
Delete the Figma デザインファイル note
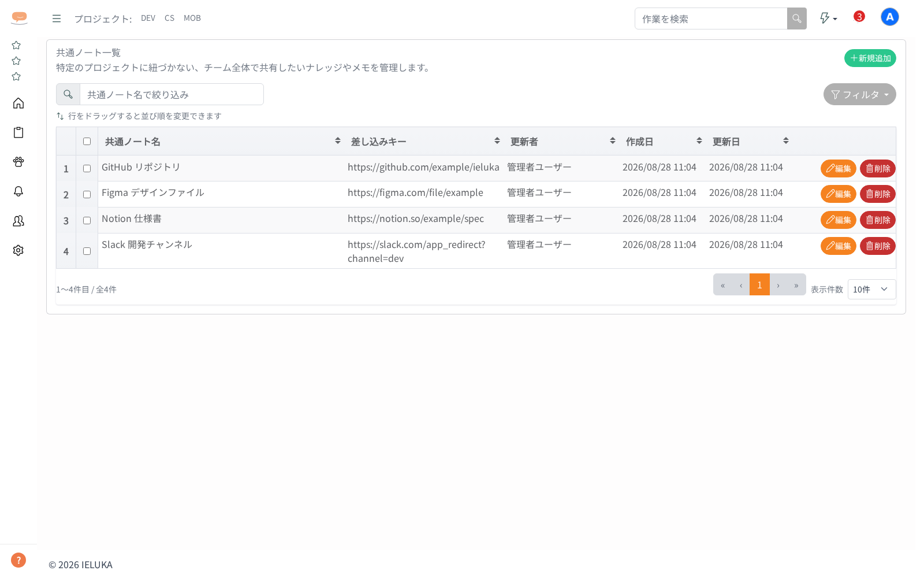click(877, 194)
